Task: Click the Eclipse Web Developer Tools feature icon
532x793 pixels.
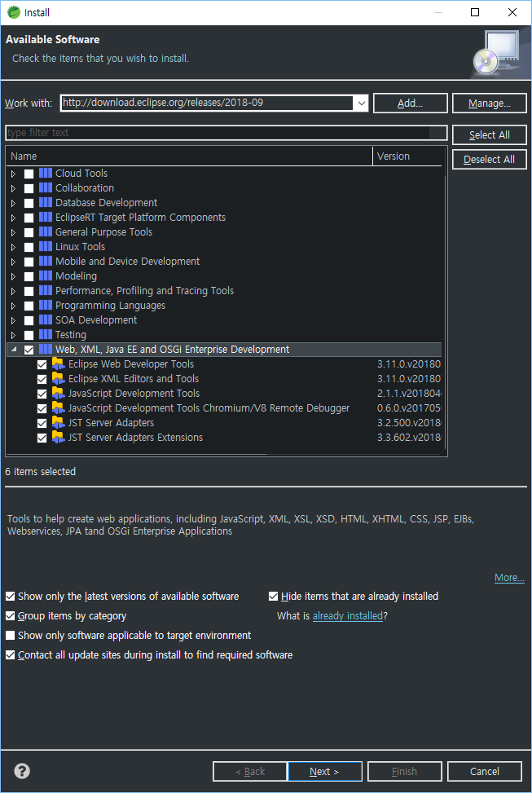Action: (x=58, y=364)
